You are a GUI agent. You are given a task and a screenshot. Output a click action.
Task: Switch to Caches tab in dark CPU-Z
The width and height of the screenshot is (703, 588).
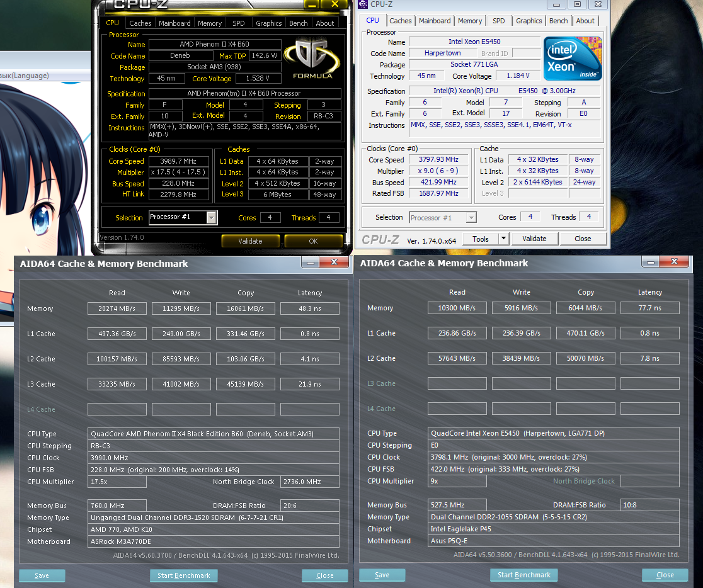click(140, 23)
